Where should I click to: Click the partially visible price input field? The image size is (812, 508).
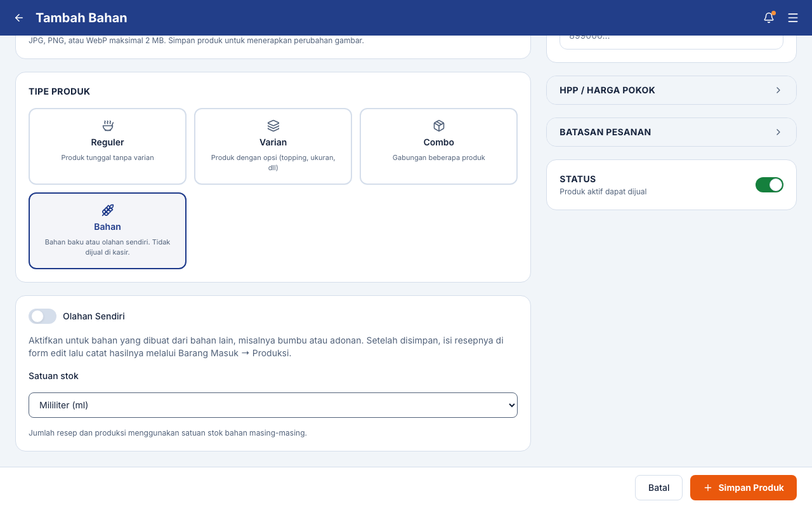point(671,42)
